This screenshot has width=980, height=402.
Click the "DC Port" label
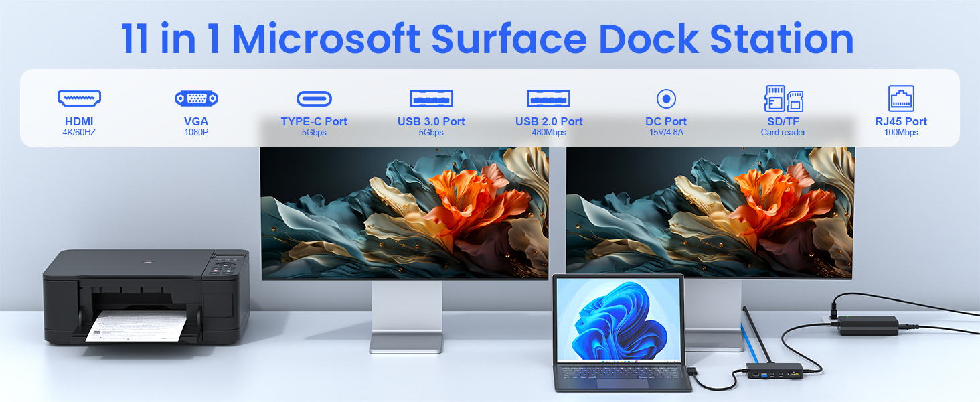pyautogui.click(x=666, y=122)
